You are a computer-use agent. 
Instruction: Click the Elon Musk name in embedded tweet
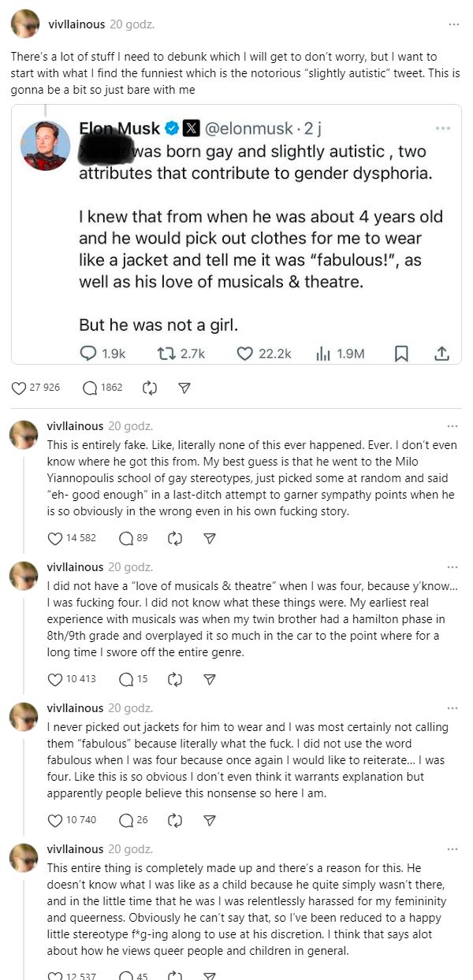[x=119, y=128]
